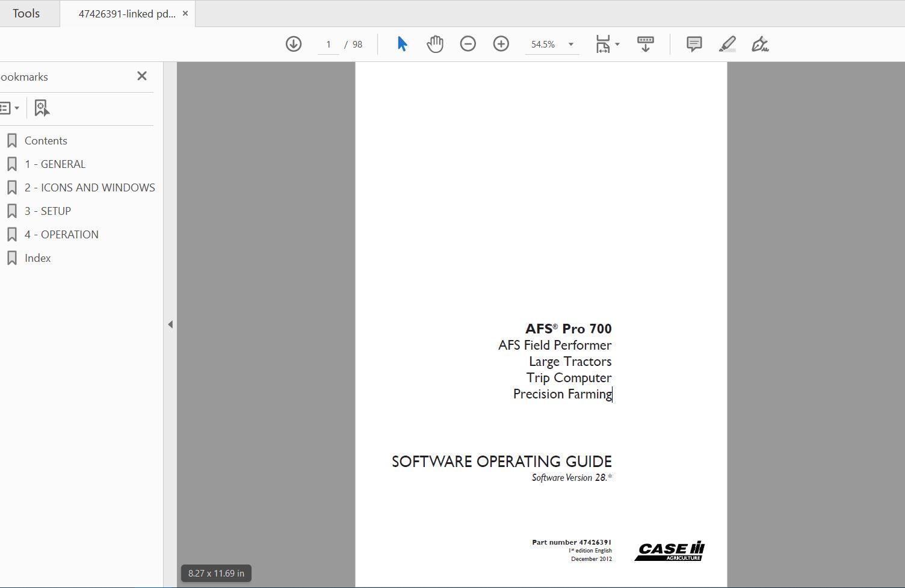The image size is (905, 588).
Task: Select the highlighter pen tool
Action: click(x=727, y=44)
